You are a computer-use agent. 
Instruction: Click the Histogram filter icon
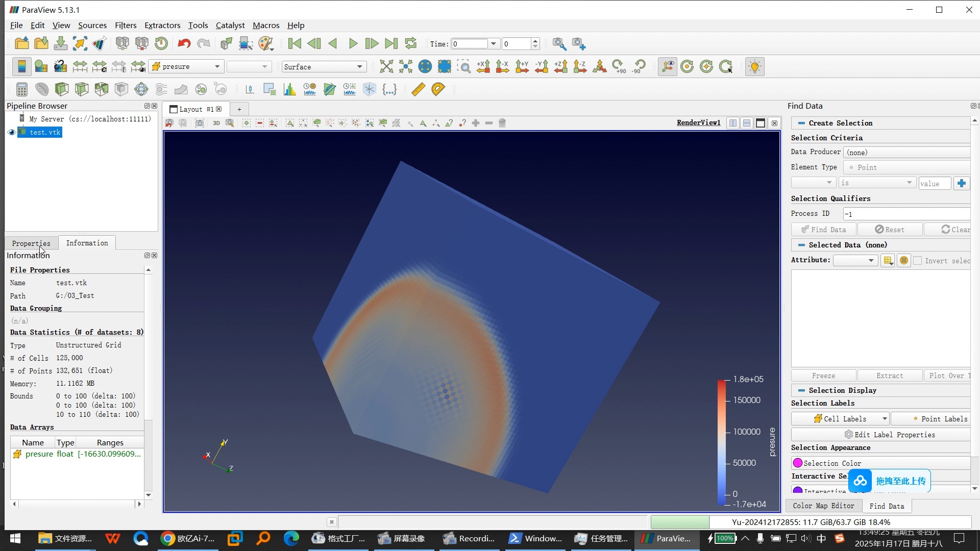tap(289, 89)
